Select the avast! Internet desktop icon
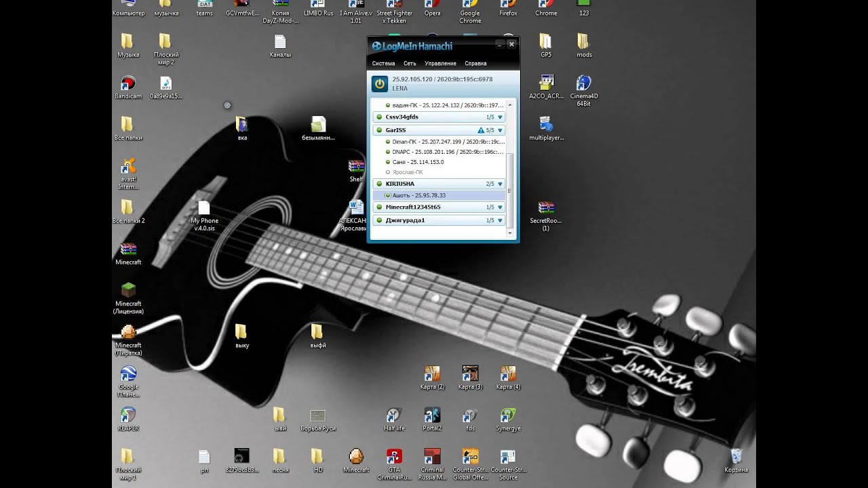Image resolution: width=868 pixels, height=488 pixels. (x=127, y=174)
